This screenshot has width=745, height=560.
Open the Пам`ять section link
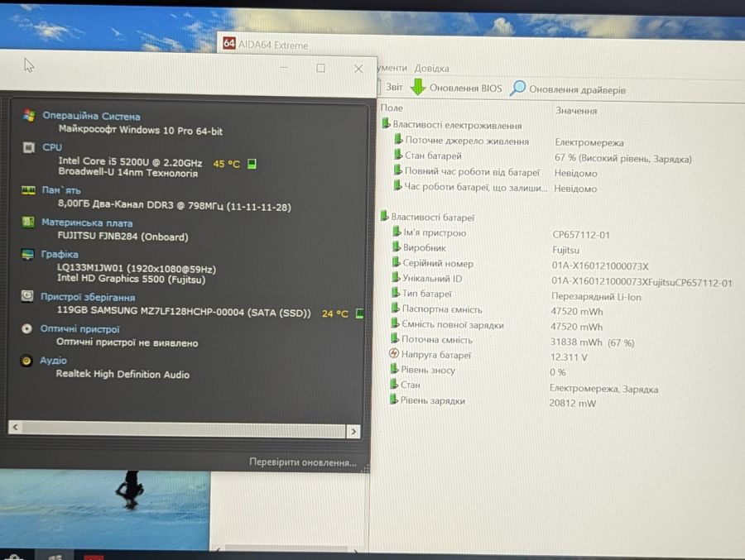pyautogui.click(x=60, y=190)
